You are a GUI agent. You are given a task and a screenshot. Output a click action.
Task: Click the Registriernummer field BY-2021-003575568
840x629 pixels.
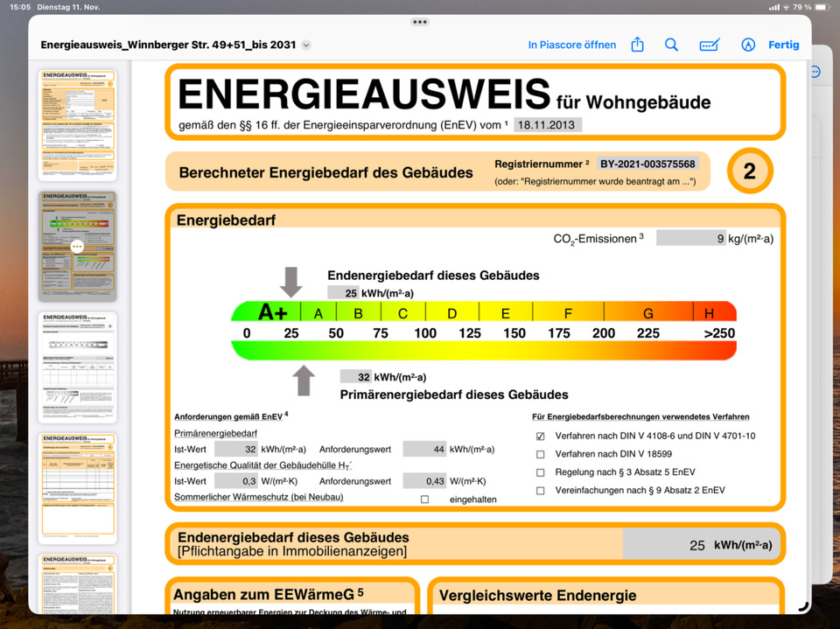click(x=647, y=164)
